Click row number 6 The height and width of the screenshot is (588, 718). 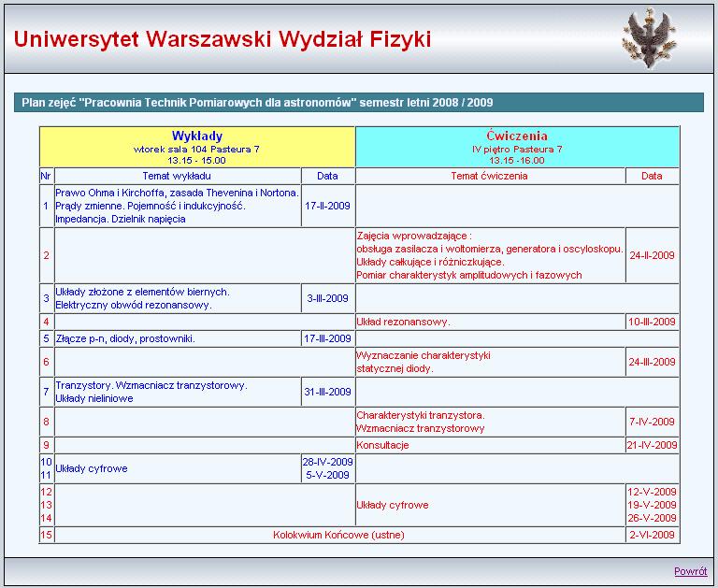(46, 362)
